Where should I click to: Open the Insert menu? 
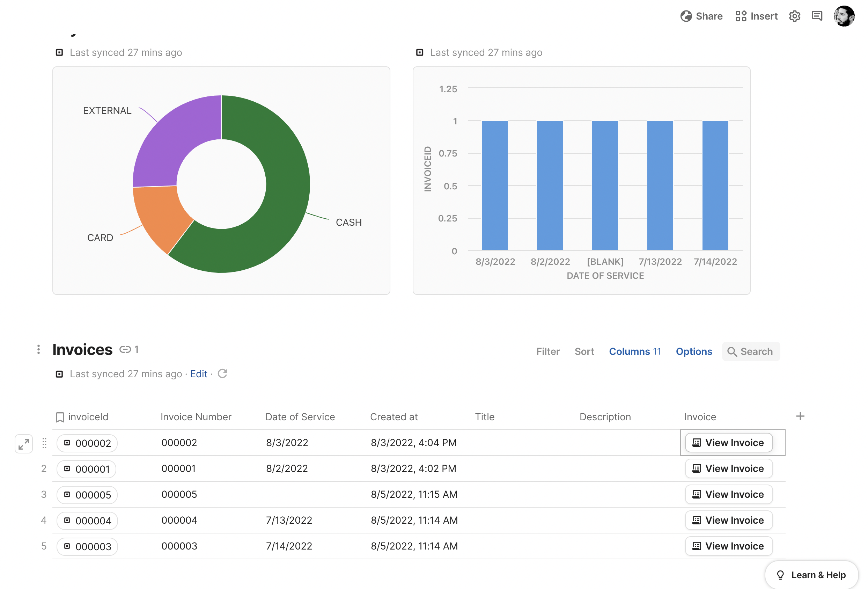coord(756,16)
